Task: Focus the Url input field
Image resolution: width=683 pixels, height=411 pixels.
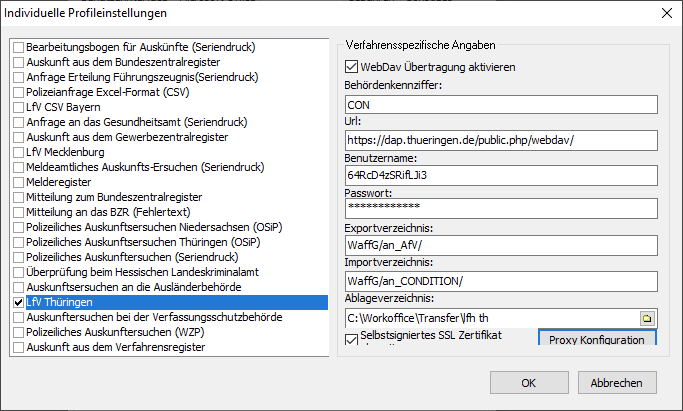Action: click(x=499, y=139)
